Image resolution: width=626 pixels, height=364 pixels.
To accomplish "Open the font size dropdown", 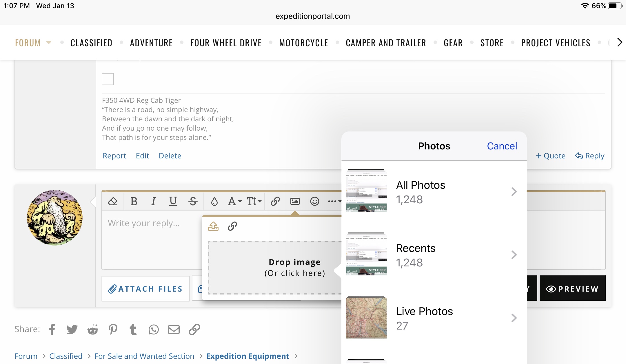I will [254, 201].
